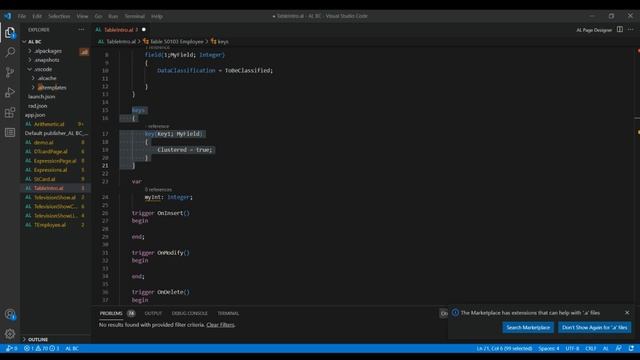Click Ln 21, Col 6 cursor position in status bar
Screen dimensions: 640x360
tap(504, 348)
